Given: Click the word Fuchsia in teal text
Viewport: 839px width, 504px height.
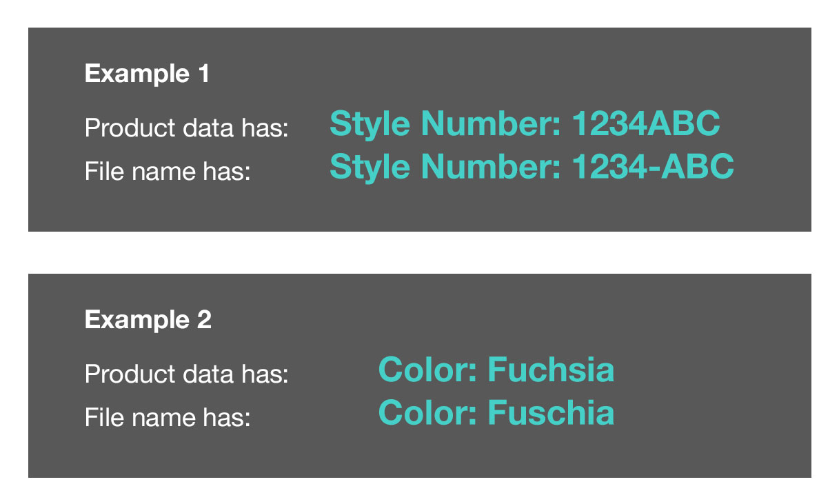Looking at the screenshot, I should pos(551,370).
